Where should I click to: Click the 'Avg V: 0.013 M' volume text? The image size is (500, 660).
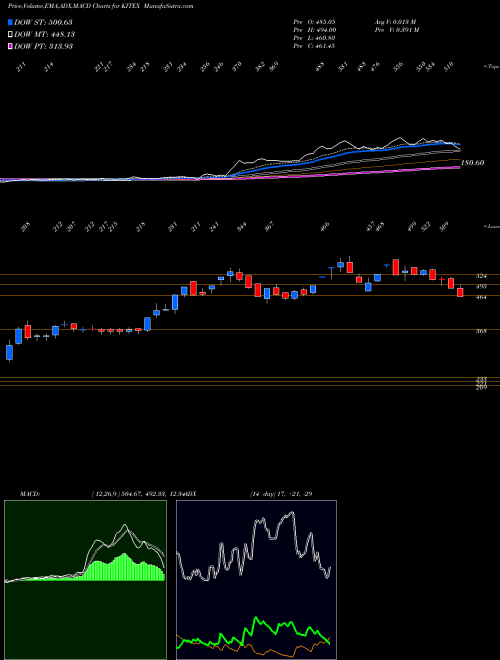pos(395,21)
